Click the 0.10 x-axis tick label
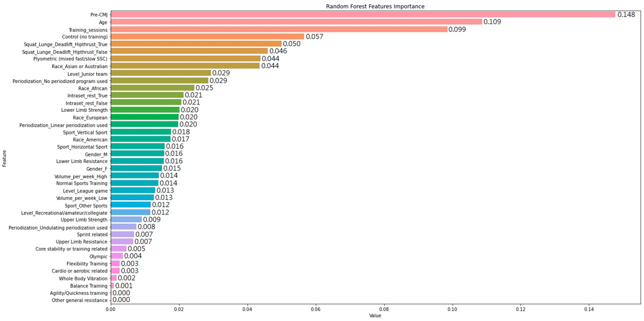Image resolution: width=644 pixels, height=321 pixels. click(452, 309)
